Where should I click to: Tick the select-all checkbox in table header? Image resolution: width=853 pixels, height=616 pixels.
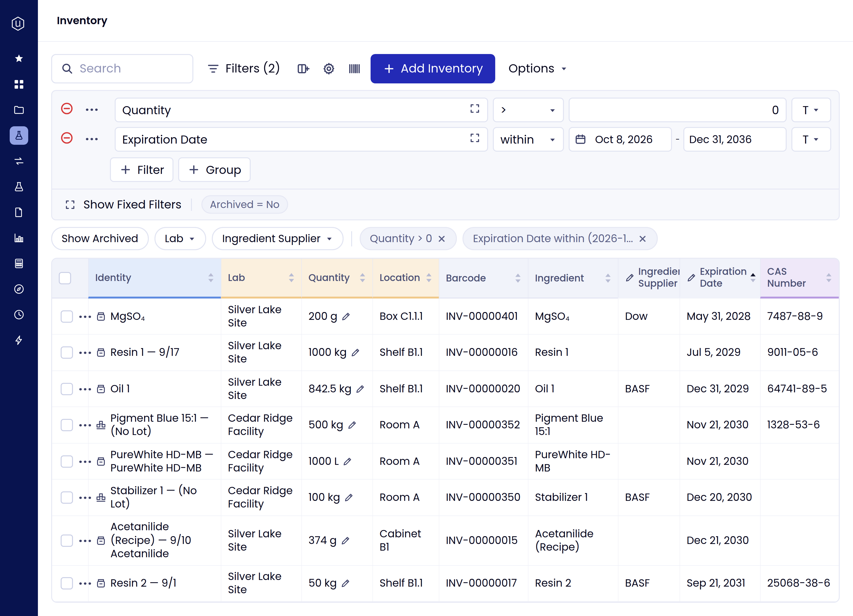click(x=65, y=278)
